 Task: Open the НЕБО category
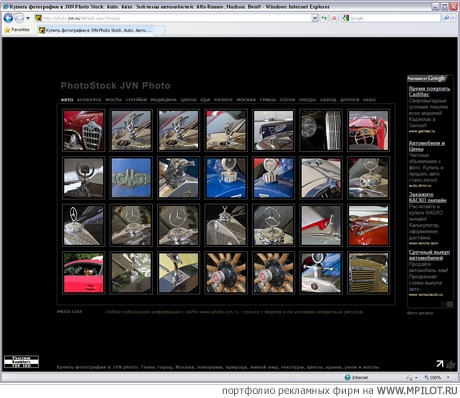click(x=369, y=100)
